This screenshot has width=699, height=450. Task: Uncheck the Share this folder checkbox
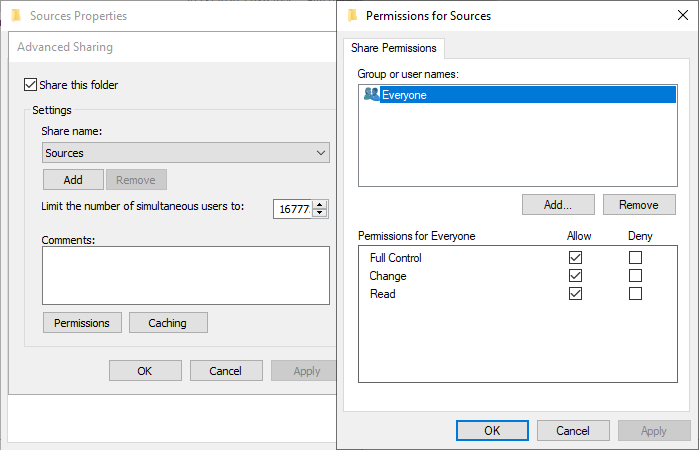click(x=30, y=84)
